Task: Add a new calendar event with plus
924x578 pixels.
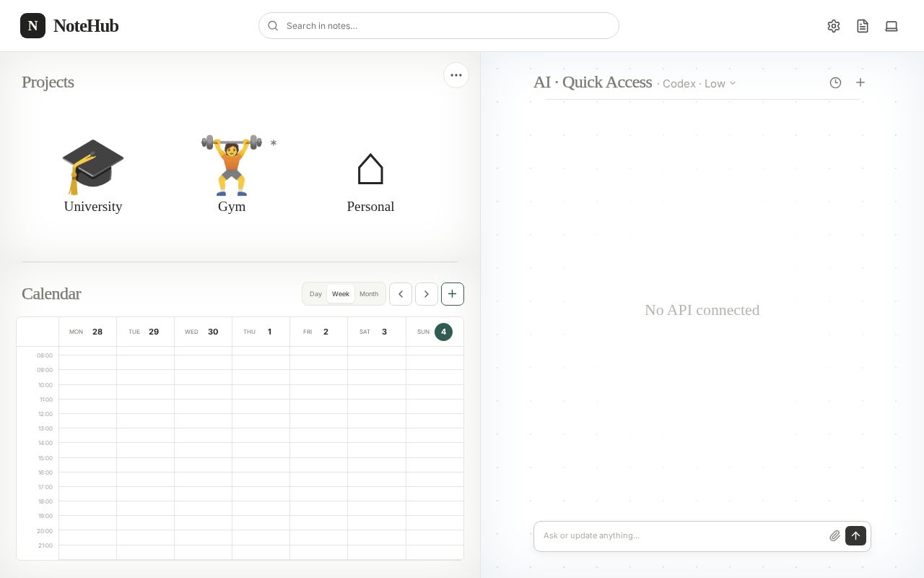Action: click(x=453, y=294)
